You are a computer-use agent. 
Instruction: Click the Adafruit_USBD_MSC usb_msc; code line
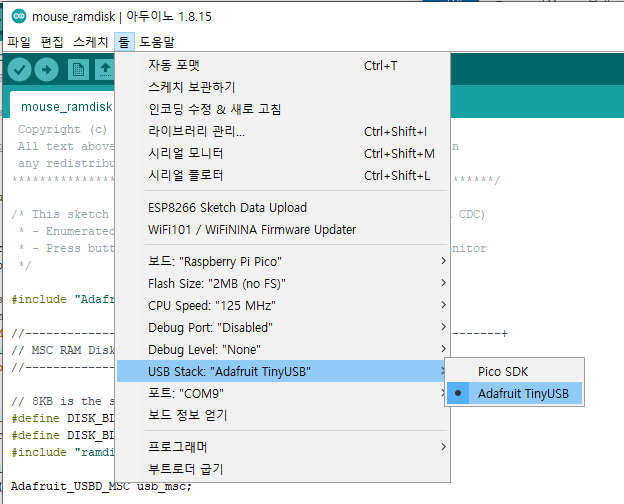(101, 486)
